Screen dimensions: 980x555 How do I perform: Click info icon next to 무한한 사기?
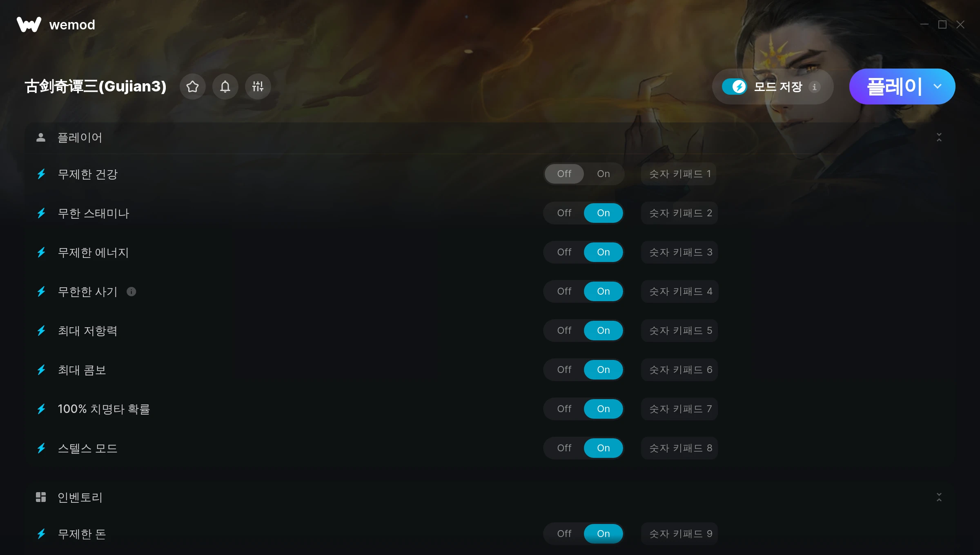tap(131, 291)
